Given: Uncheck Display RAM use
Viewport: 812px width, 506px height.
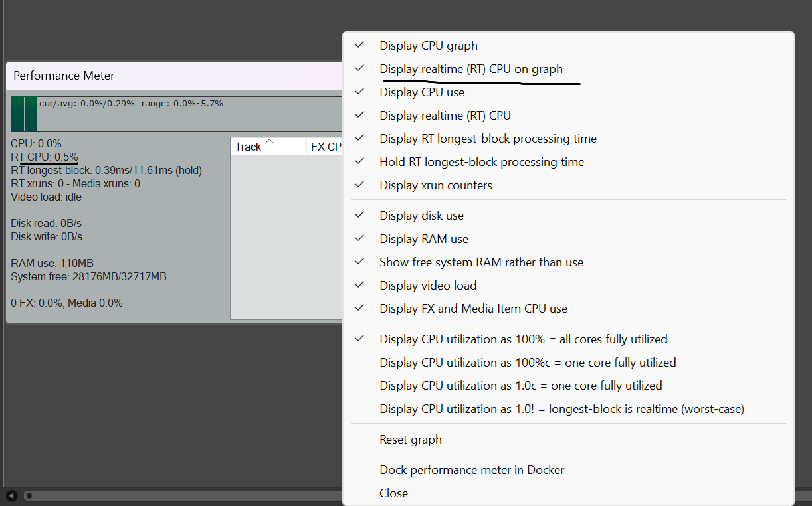Looking at the screenshot, I should tap(423, 239).
